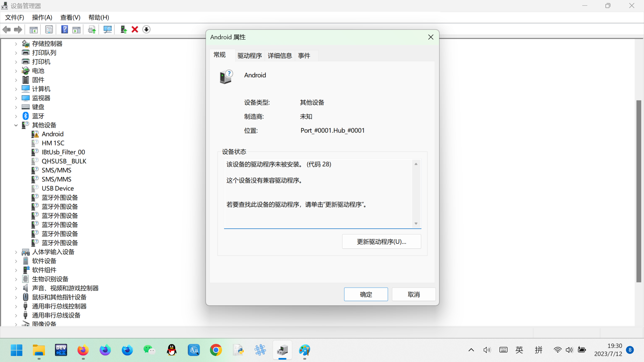644x362 pixels.
Task: Expand the 蓝牙 category
Action: point(16,116)
